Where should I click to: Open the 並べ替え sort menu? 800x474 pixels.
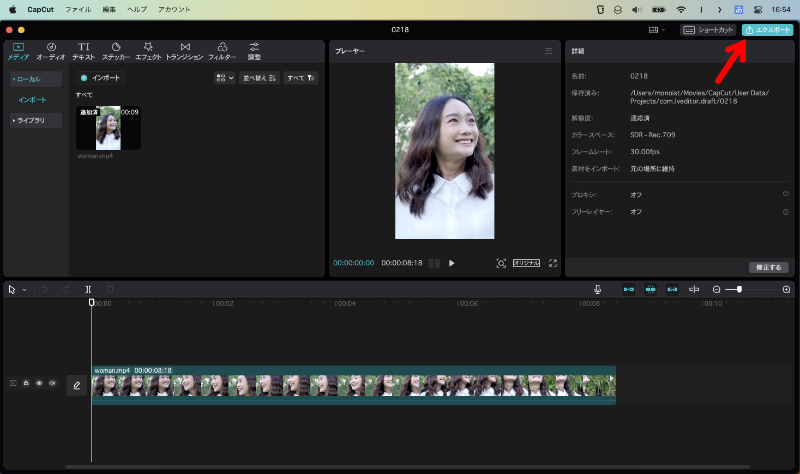[x=259, y=78]
